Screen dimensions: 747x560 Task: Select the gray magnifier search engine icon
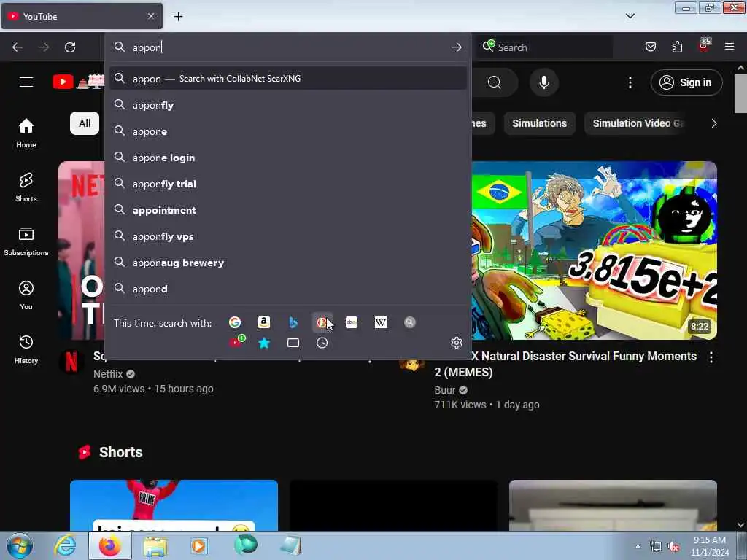tap(410, 322)
